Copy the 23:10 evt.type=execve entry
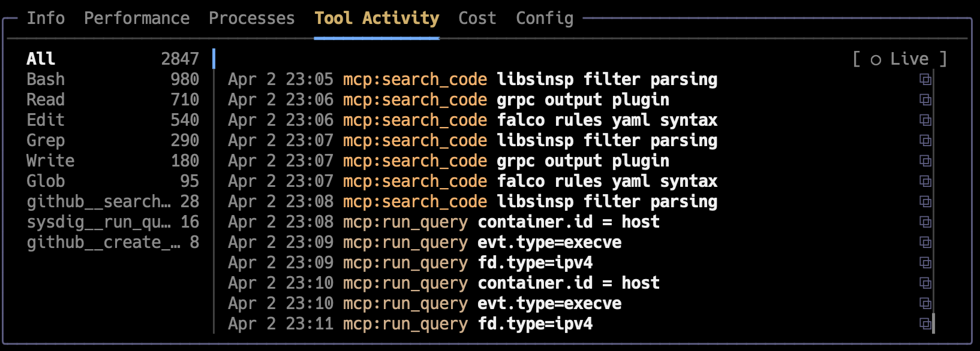Screen dimensions: 980x351 925,303
